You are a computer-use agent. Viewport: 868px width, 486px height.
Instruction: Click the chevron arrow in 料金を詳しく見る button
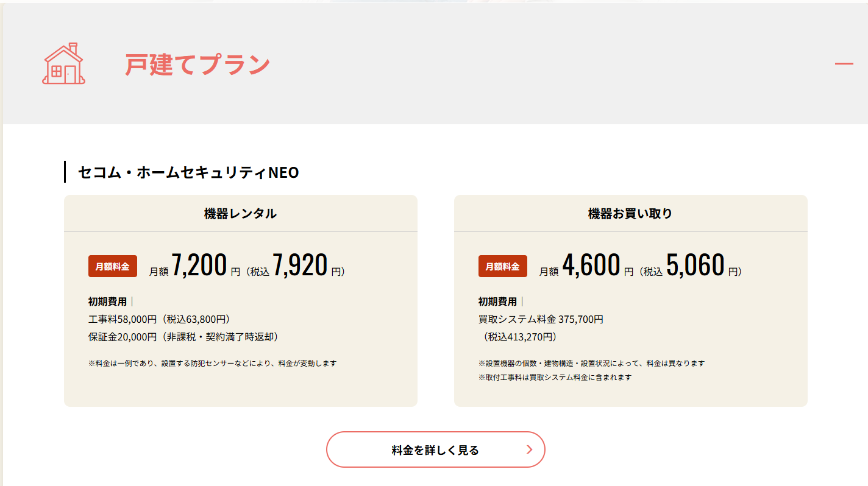[529, 450]
